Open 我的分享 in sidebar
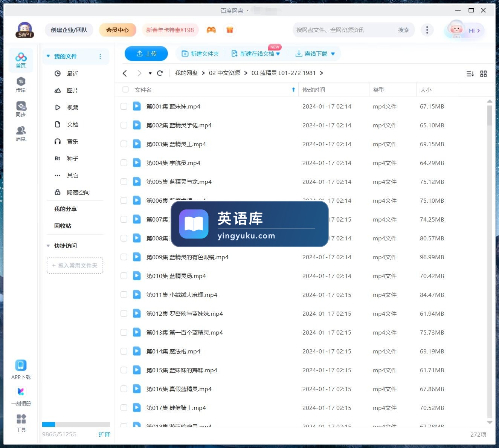 point(66,209)
